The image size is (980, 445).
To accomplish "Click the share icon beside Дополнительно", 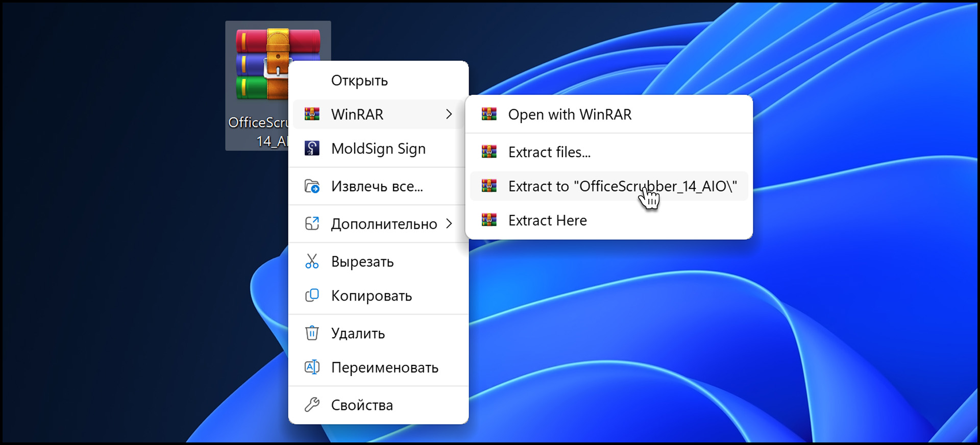I will coord(312,224).
